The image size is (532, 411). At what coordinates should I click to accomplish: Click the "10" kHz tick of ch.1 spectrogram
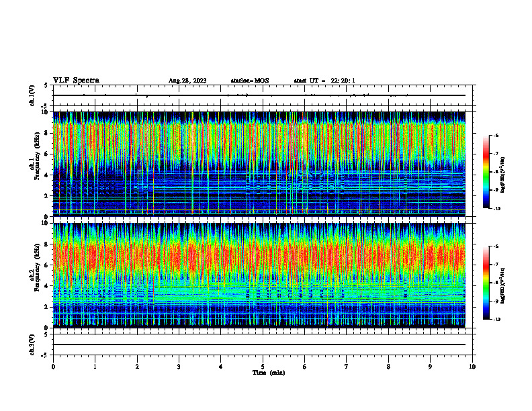point(46,113)
